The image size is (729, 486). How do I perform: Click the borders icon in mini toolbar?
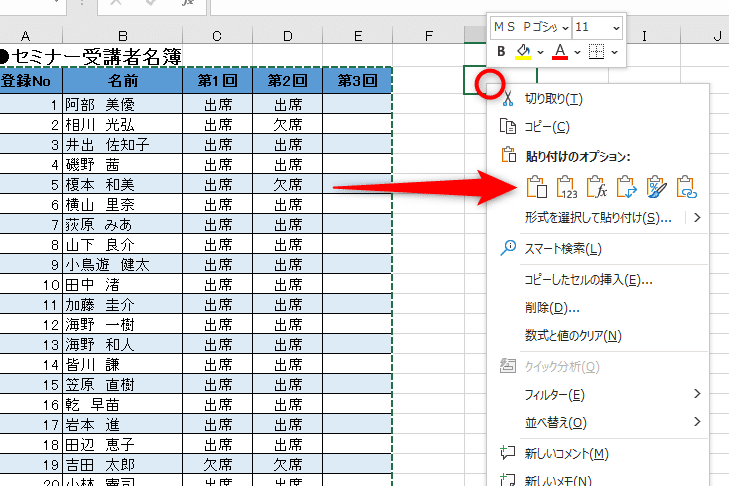597,51
